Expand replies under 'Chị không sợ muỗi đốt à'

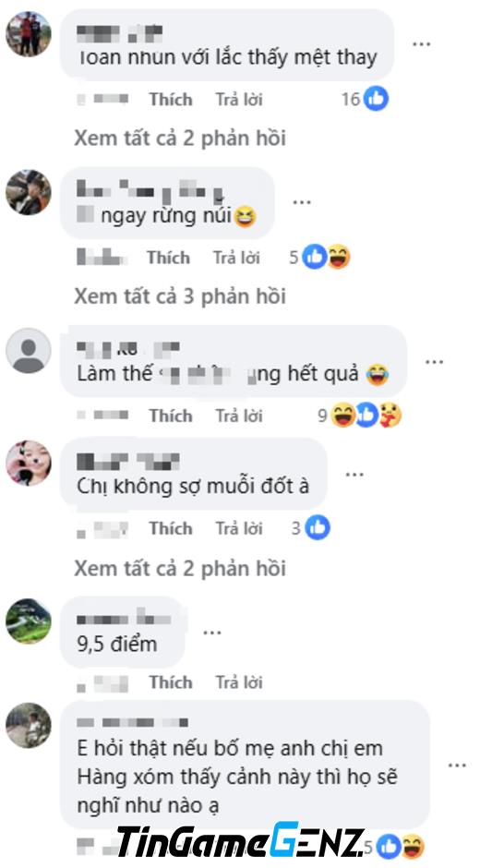click(x=180, y=569)
